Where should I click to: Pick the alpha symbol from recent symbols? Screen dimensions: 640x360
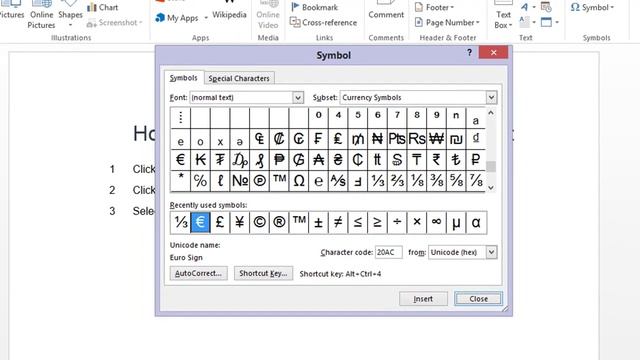[476, 222]
